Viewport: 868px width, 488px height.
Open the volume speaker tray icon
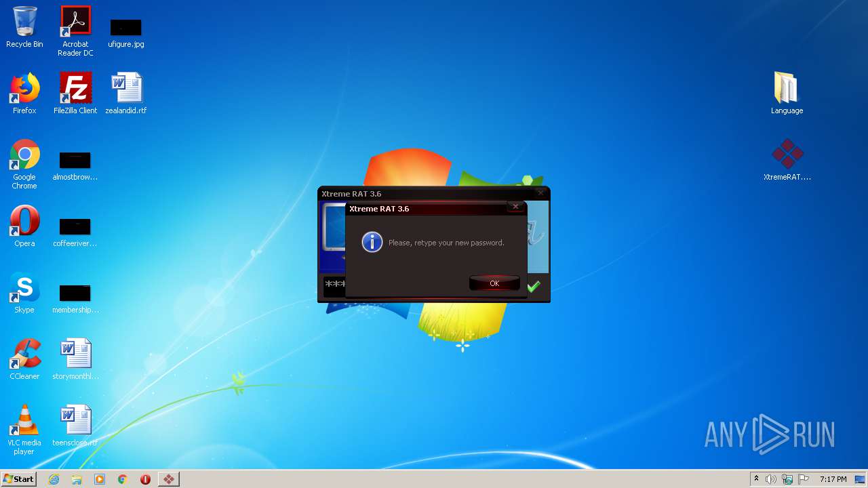pos(771,479)
